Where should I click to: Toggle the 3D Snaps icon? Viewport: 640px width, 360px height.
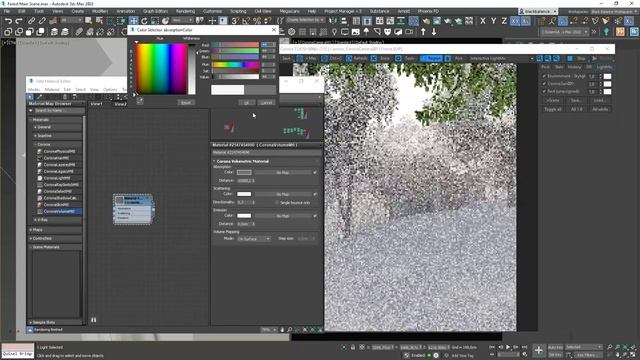click(x=236, y=20)
